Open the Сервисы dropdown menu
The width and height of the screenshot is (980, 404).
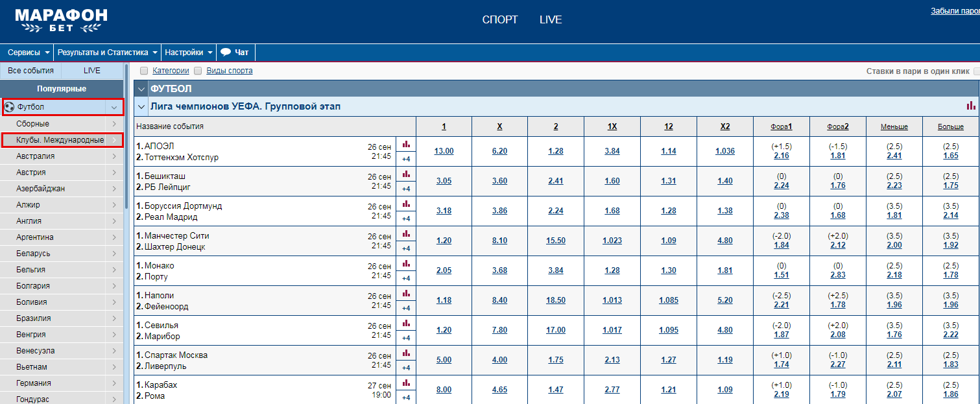(29, 53)
